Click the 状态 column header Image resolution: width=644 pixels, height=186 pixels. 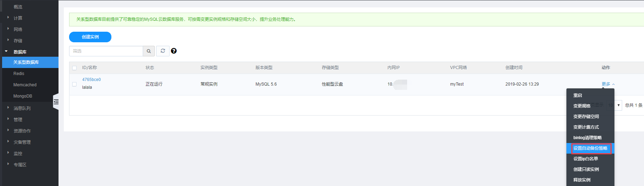(150, 68)
